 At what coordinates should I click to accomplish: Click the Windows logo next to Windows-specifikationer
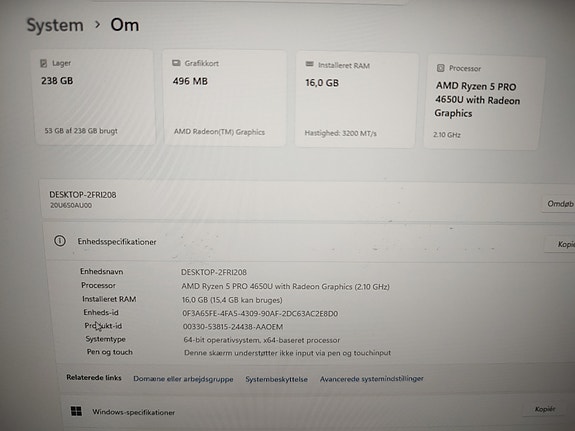[76, 411]
